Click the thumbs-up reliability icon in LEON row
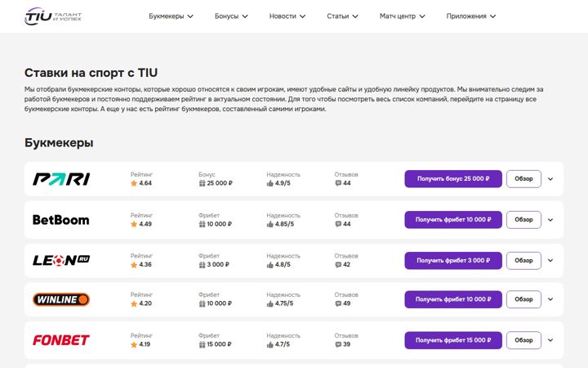The width and height of the screenshot is (588, 368). tap(270, 265)
